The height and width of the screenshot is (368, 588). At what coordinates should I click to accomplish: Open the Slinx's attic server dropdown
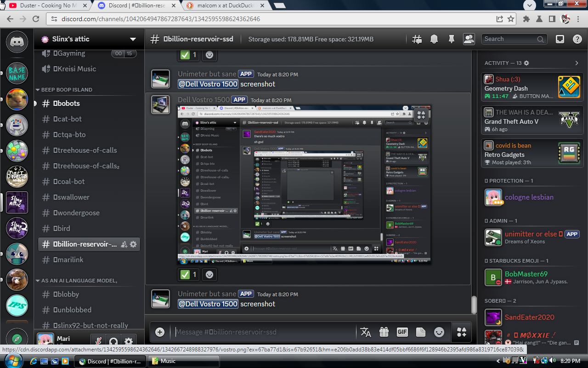[x=133, y=39]
